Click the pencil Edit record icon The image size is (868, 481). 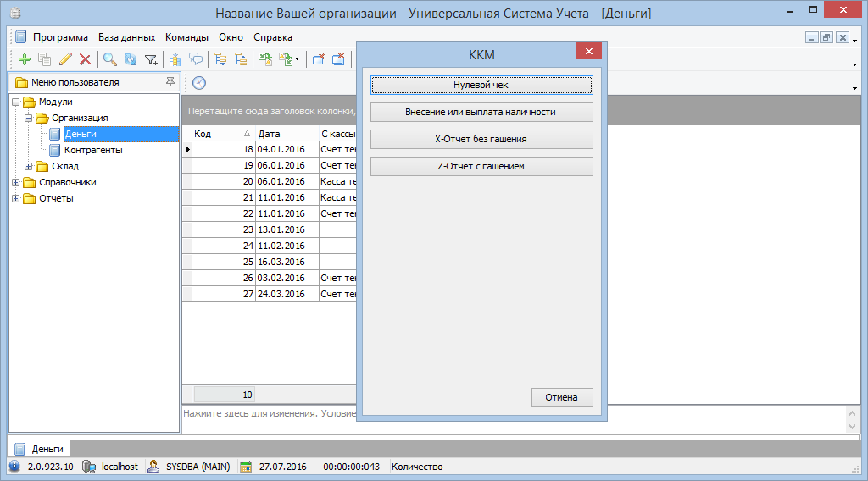pyautogui.click(x=65, y=59)
